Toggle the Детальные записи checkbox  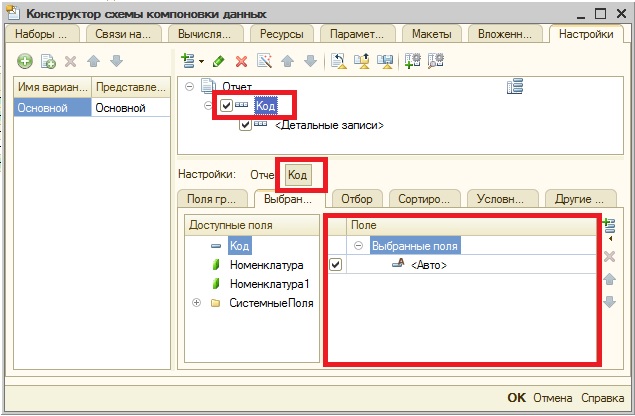[245, 125]
